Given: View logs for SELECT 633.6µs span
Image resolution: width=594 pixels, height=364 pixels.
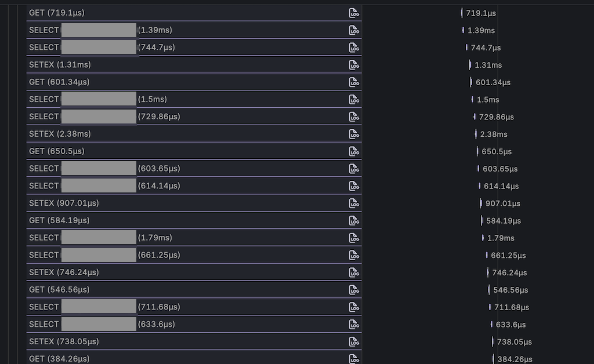Looking at the screenshot, I should [354, 325].
